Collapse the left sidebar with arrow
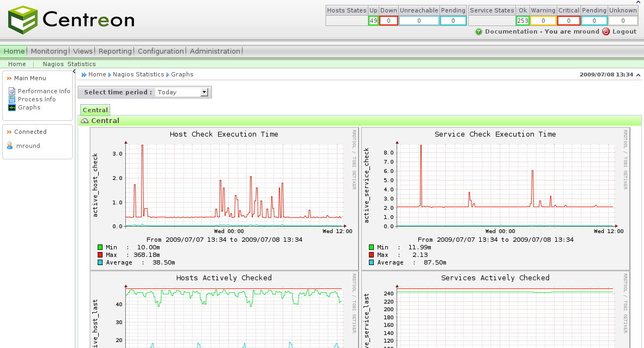This screenshot has height=348, width=644. coord(74,71)
